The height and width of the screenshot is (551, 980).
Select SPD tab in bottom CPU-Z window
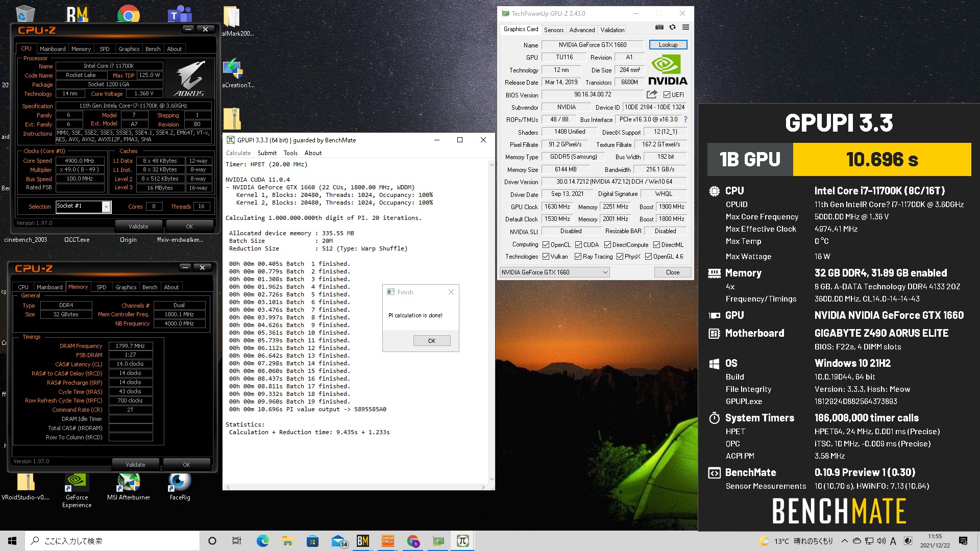[x=102, y=287]
